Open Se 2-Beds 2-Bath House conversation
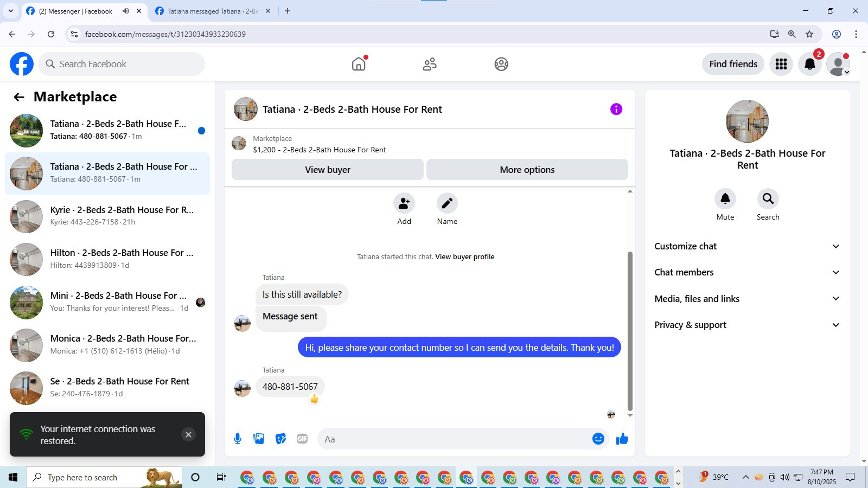The width and height of the screenshot is (868, 488). (x=107, y=388)
